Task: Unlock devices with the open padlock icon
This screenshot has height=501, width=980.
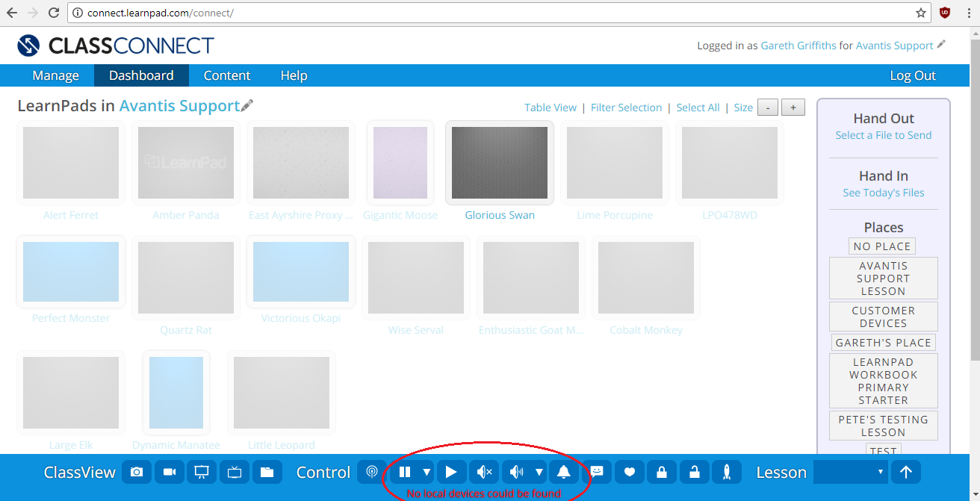Action: (694, 472)
